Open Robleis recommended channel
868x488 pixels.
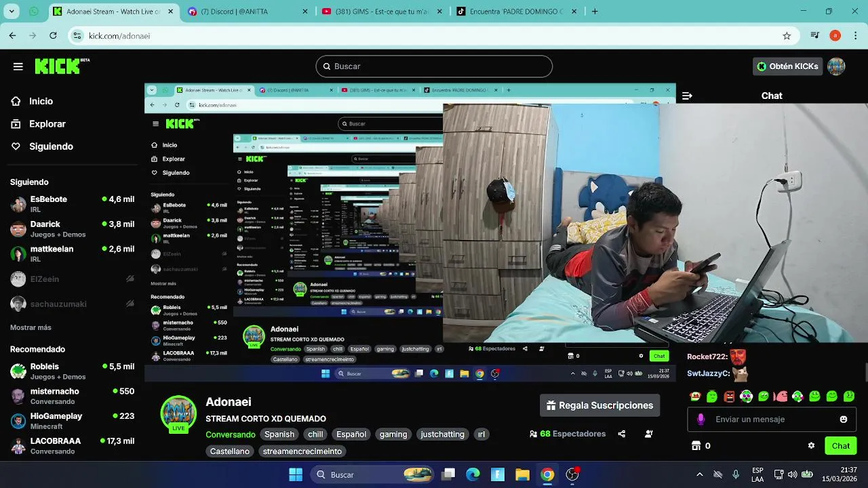pos(72,371)
